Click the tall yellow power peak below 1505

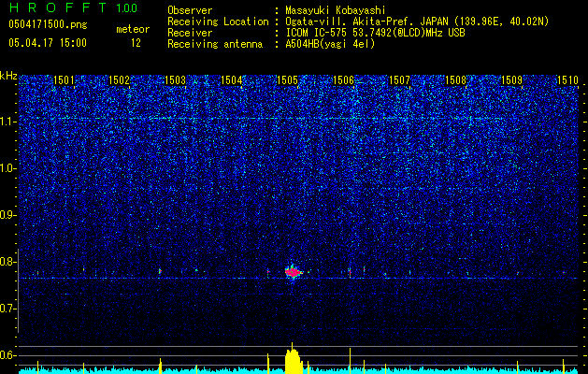pyautogui.click(x=294, y=360)
